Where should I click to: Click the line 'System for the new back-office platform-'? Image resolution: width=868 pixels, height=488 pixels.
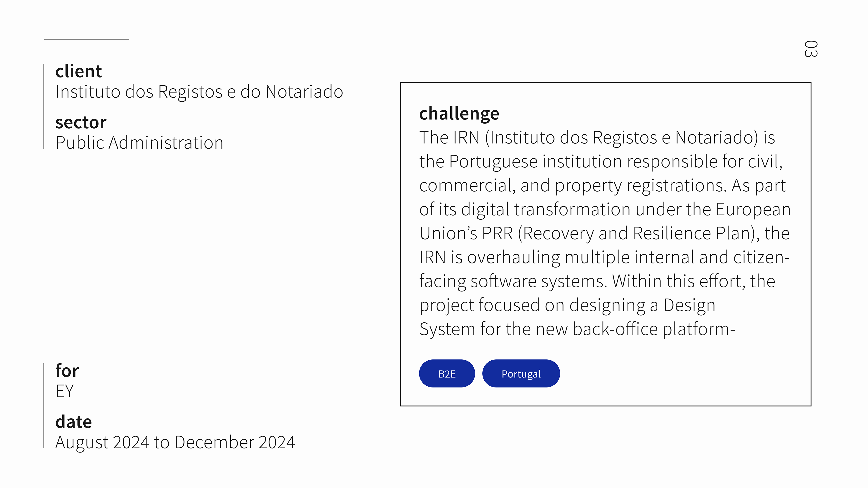pos(577,329)
